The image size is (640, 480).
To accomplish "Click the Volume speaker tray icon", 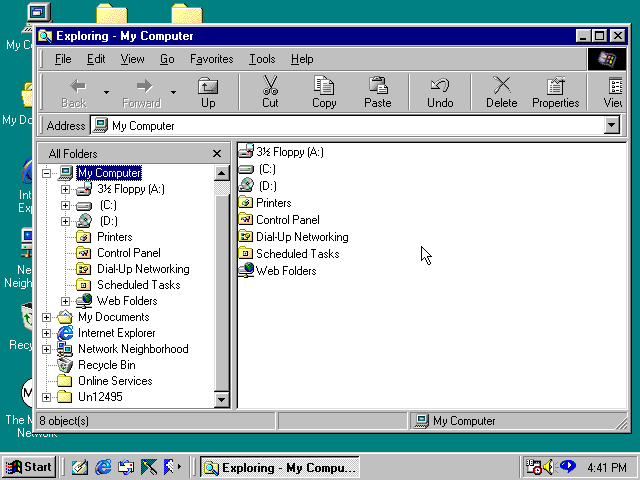I will point(550,467).
